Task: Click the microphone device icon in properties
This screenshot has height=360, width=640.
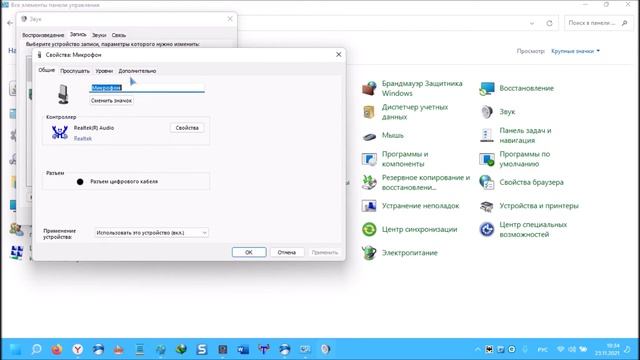Action: (x=63, y=94)
